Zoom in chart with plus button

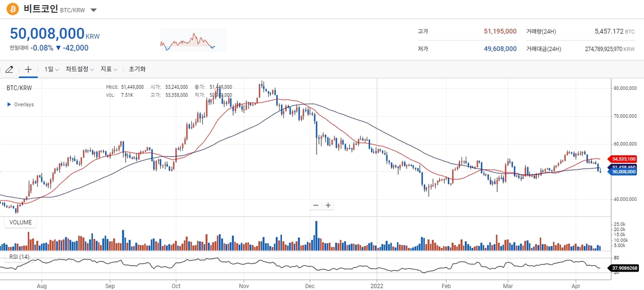[x=327, y=206]
